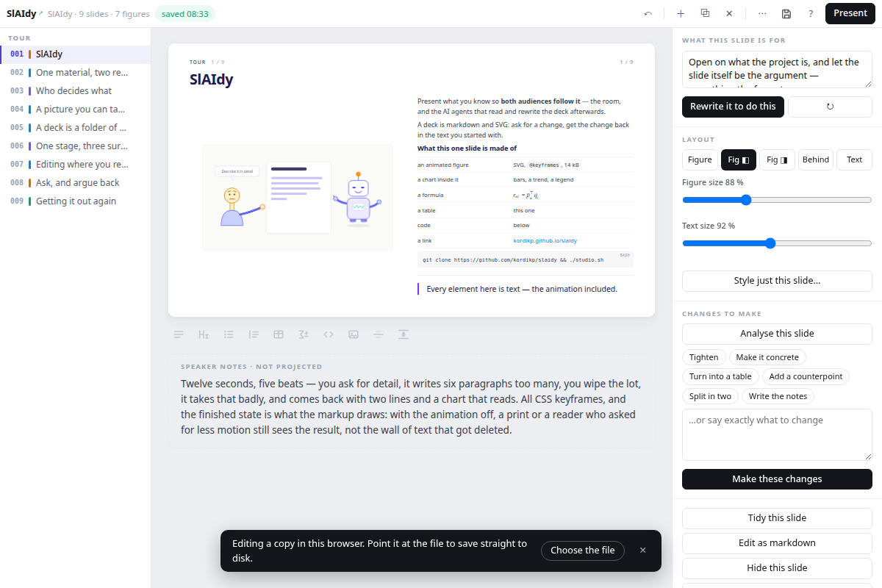Insert a horizontal divider
The height and width of the screenshot is (588, 882).
tap(379, 334)
